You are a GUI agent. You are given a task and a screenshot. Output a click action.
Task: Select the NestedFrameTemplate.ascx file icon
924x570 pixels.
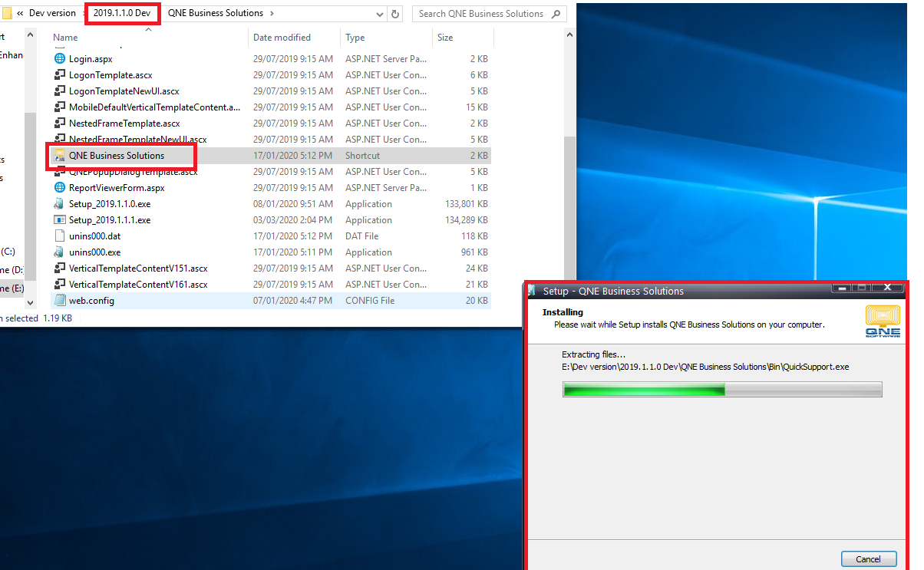[59, 124]
